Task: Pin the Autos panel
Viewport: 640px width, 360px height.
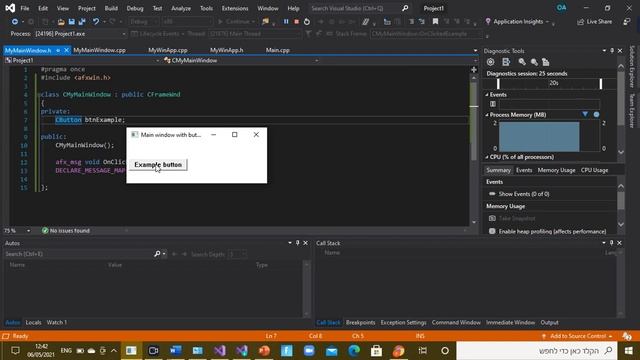Action: (x=298, y=243)
